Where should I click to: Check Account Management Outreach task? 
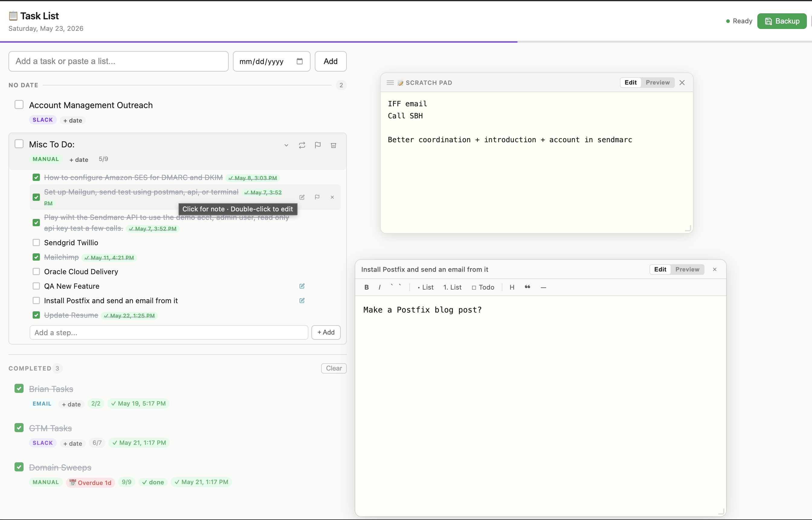[x=19, y=105]
